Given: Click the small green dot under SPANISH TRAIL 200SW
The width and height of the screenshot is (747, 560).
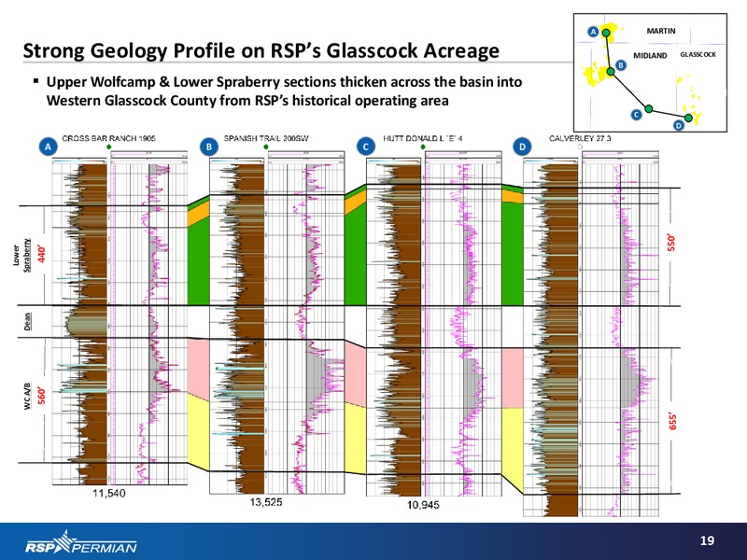Looking at the screenshot, I should click(x=266, y=147).
